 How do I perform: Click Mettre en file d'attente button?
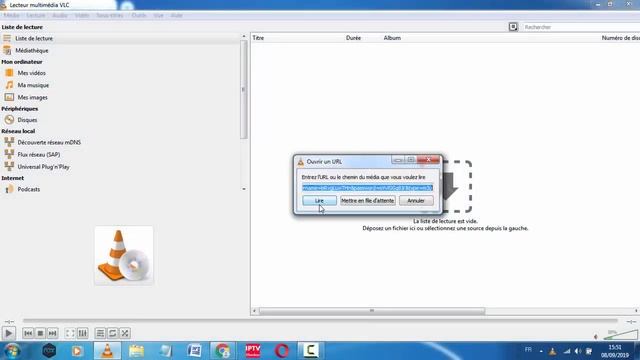(368, 200)
